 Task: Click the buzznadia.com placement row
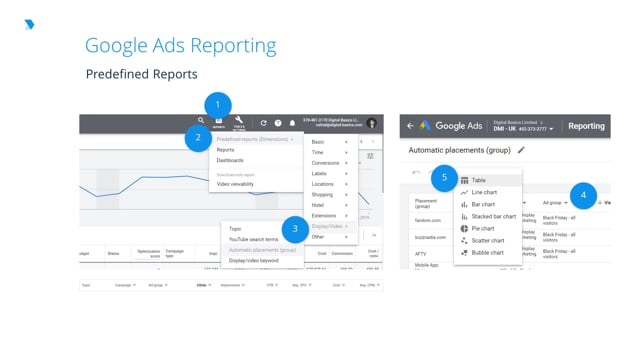point(430,237)
